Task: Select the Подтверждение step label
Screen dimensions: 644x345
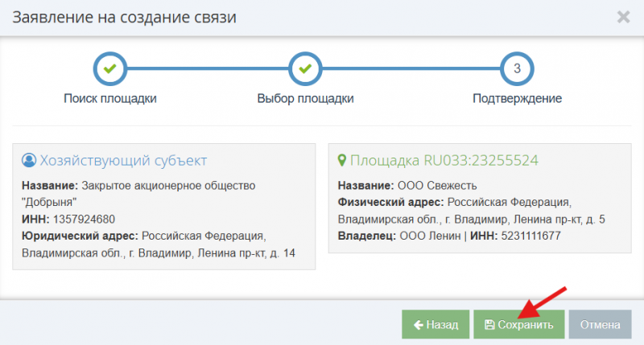Action: (x=517, y=99)
